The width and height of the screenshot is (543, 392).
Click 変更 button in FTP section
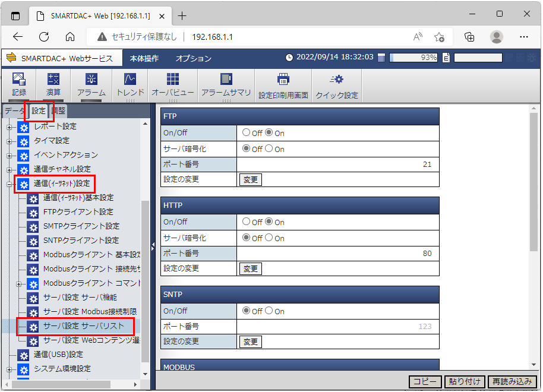pyautogui.click(x=251, y=179)
